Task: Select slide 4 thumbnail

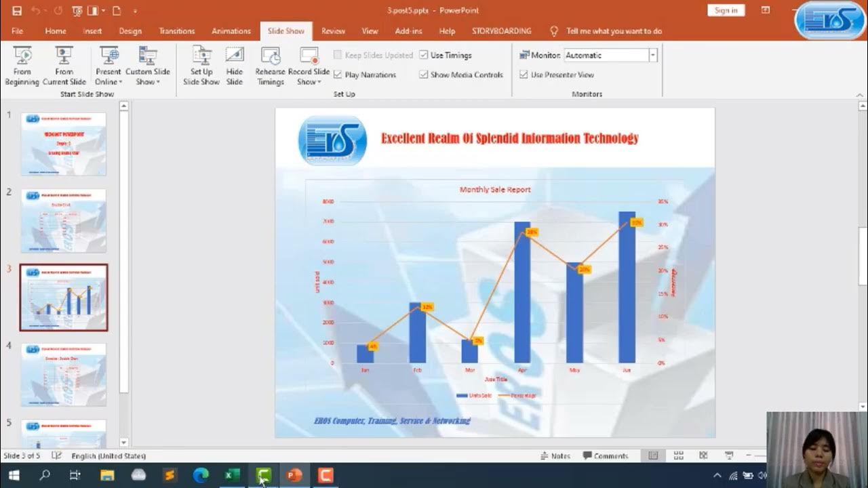Action: click(64, 375)
